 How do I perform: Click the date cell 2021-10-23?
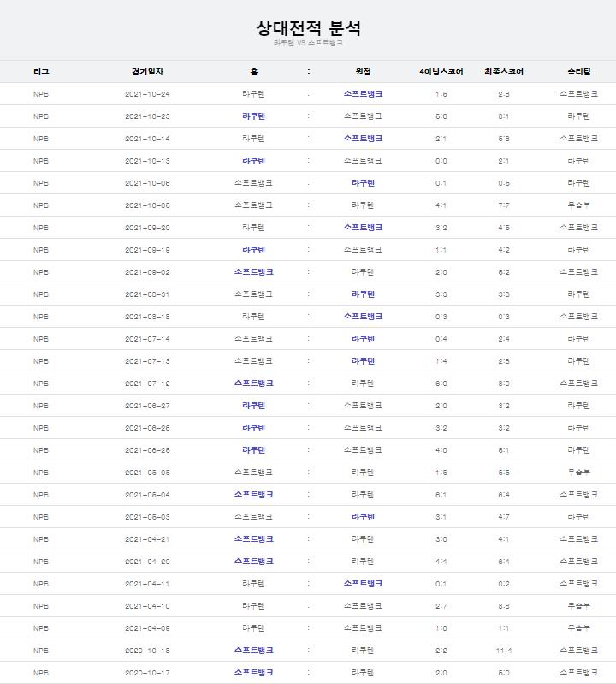coord(147,116)
